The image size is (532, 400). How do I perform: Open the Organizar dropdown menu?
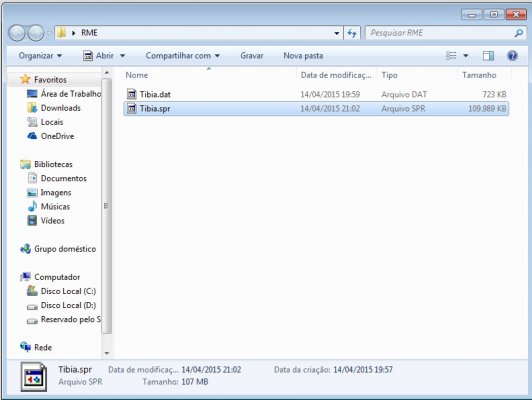click(40, 56)
